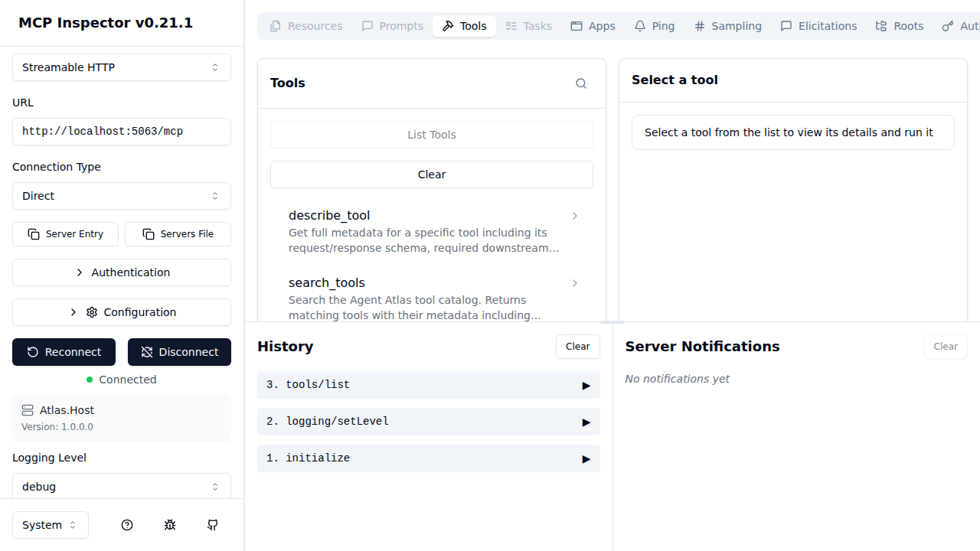Open the tools search magnifier icon
Viewport: 980px width, 551px height.
(x=580, y=83)
